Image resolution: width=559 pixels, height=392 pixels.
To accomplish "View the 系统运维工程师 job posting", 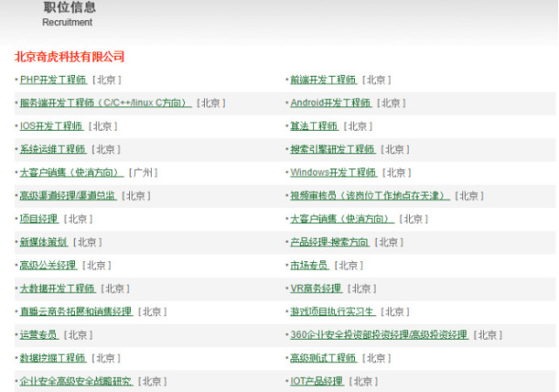I will point(53,149).
